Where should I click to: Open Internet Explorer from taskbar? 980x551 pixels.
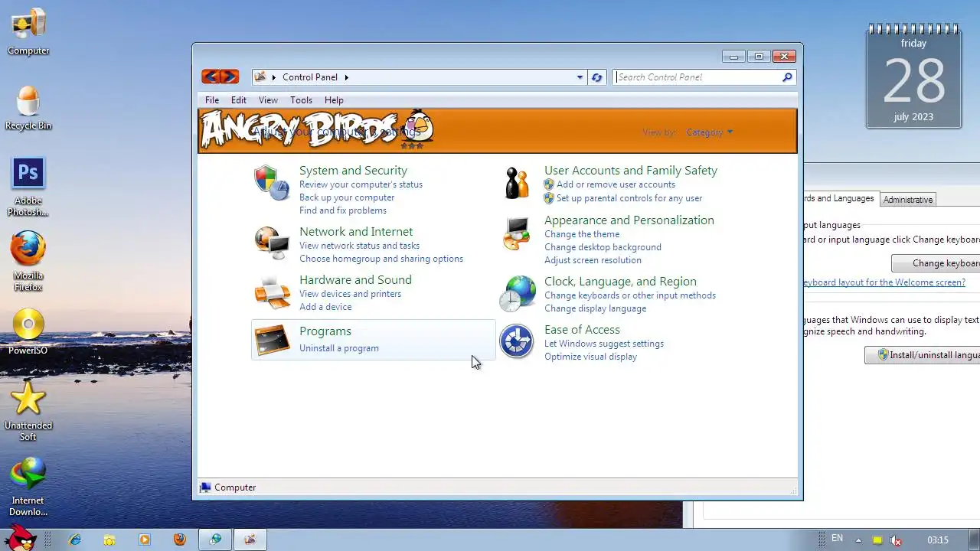click(74, 540)
